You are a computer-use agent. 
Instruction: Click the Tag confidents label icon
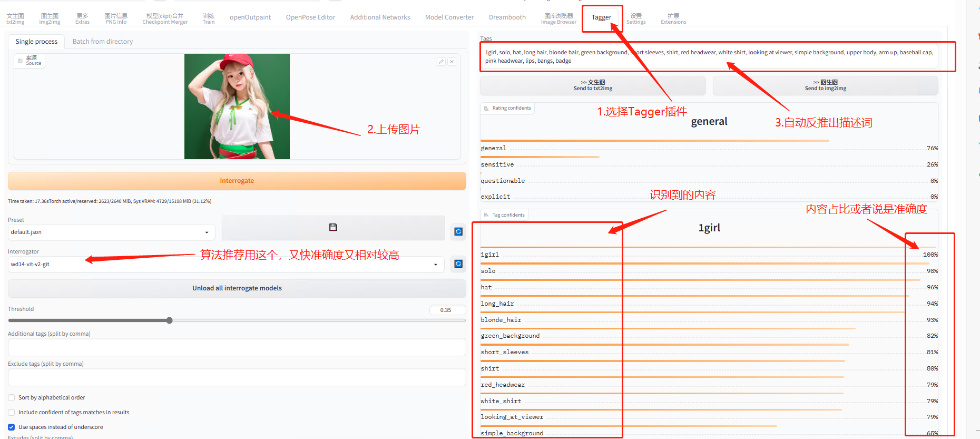(486, 215)
